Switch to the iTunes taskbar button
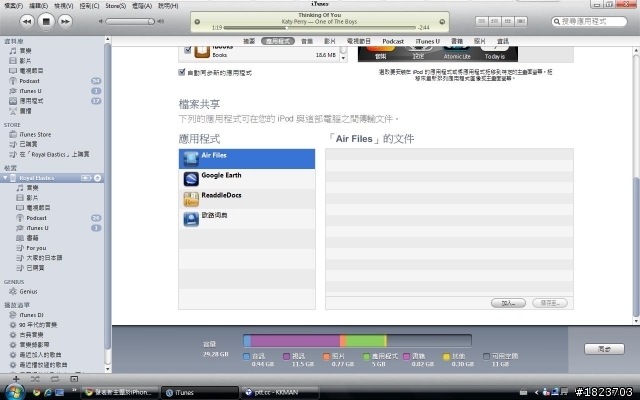 (200, 393)
